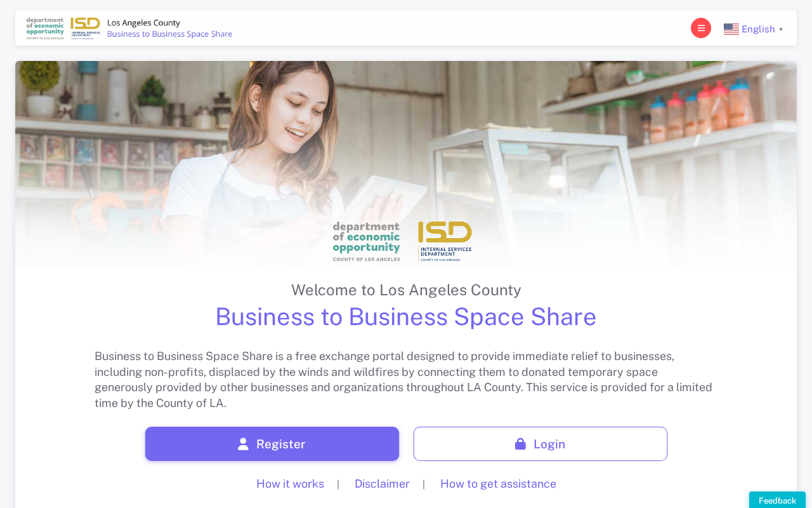
Task: Click the person icon on Register button
Action: tap(243, 444)
